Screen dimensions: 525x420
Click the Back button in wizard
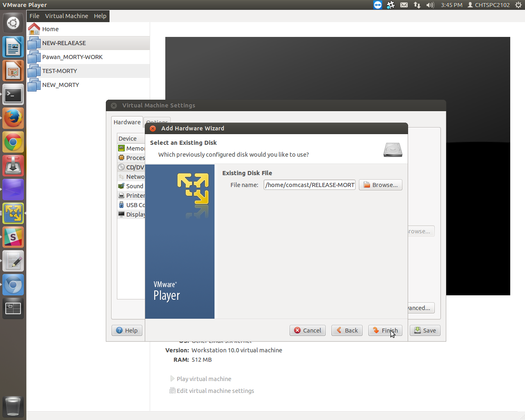coord(347,331)
